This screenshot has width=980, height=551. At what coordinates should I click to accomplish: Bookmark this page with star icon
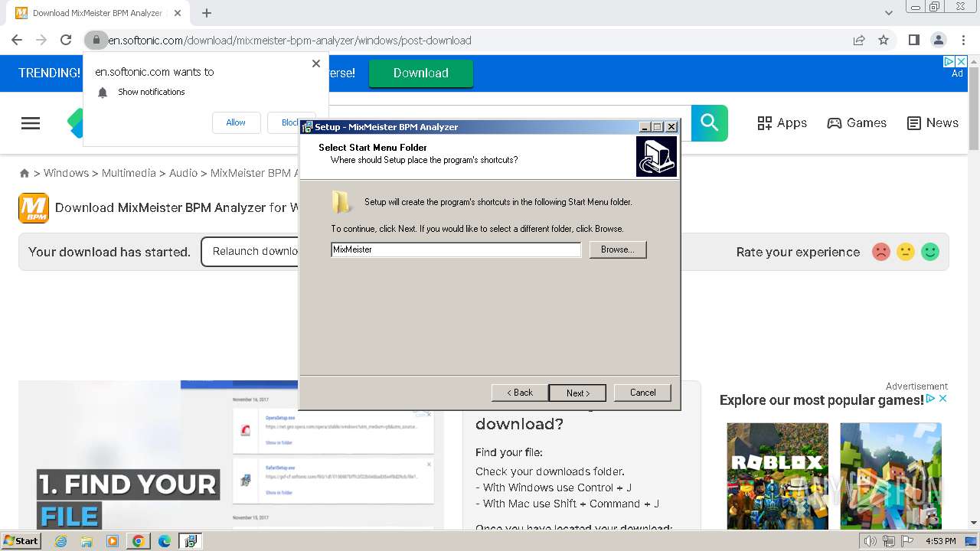coord(884,40)
